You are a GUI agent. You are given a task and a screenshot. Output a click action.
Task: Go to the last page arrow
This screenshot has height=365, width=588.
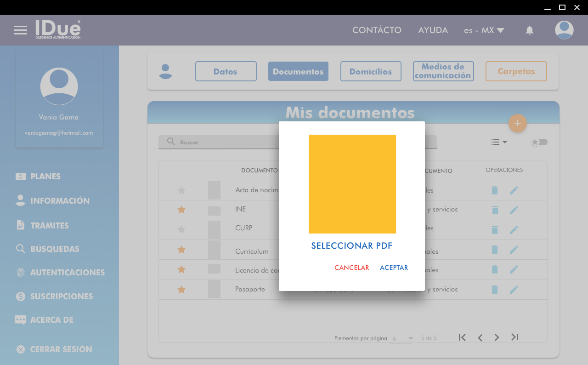[514, 337]
